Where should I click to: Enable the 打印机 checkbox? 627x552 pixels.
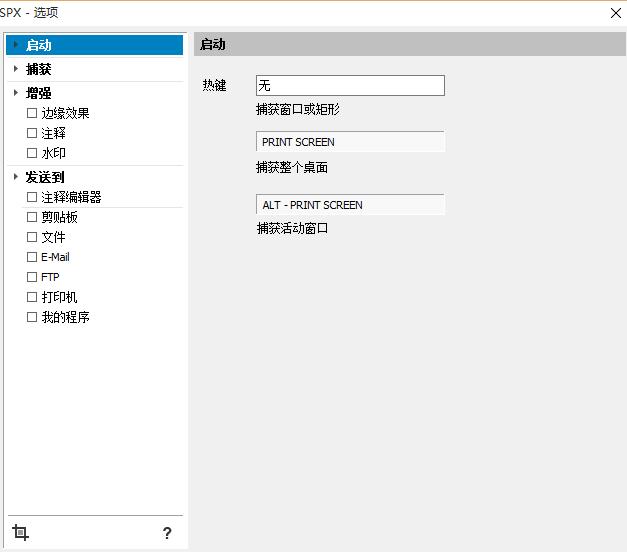pyautogui.click(x=32, y=297)
